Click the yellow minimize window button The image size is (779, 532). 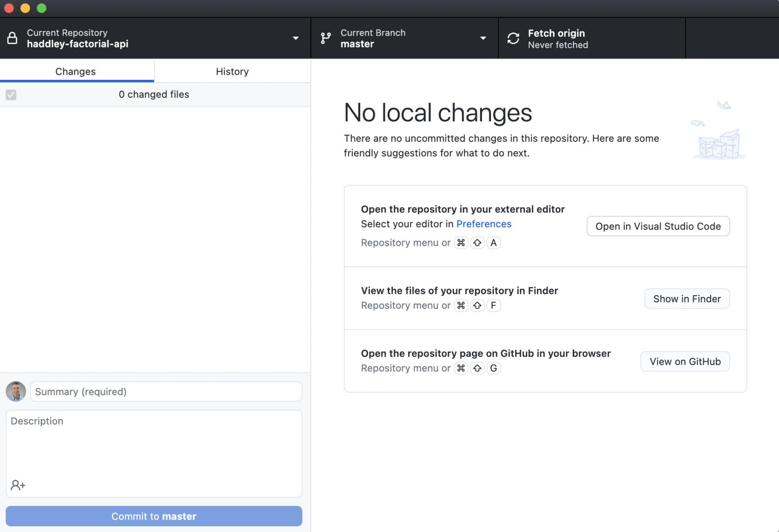25,8
